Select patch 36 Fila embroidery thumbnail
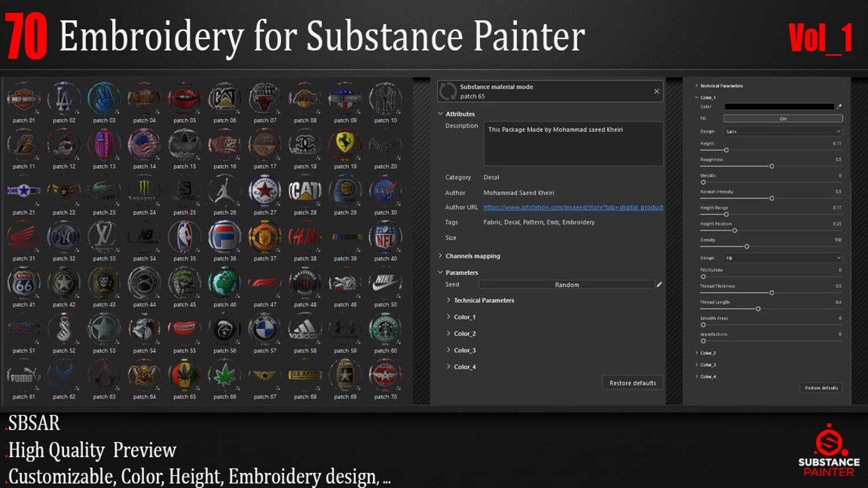The height and width of the screenshot is (488, 868). (225, 237)
